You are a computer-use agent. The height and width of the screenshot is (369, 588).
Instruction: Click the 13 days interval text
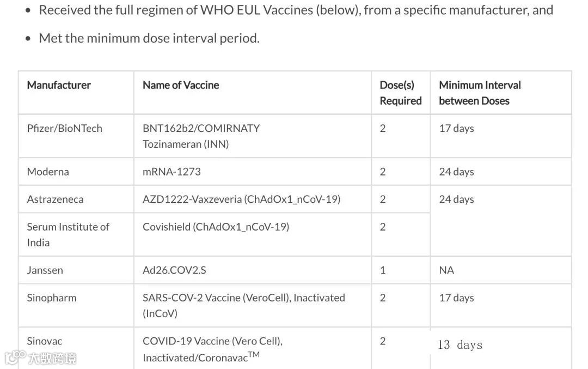click(460, 345)
